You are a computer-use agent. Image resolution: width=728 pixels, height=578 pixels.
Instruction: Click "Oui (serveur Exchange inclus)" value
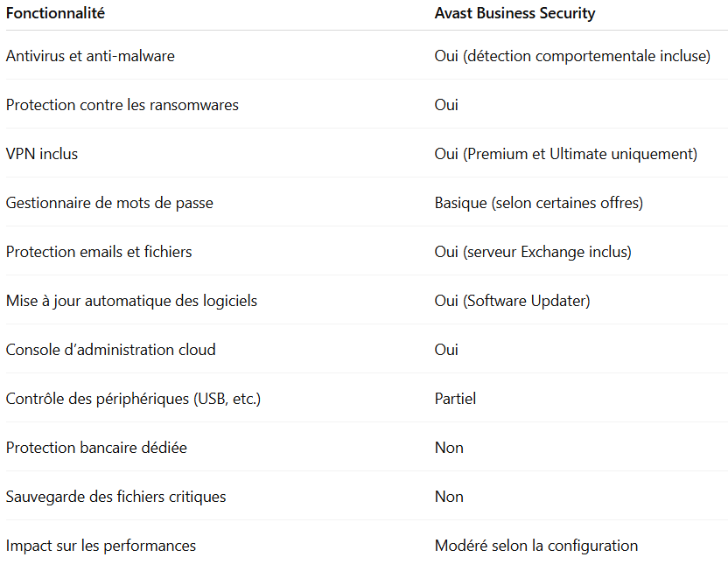(x=533, y=252)
